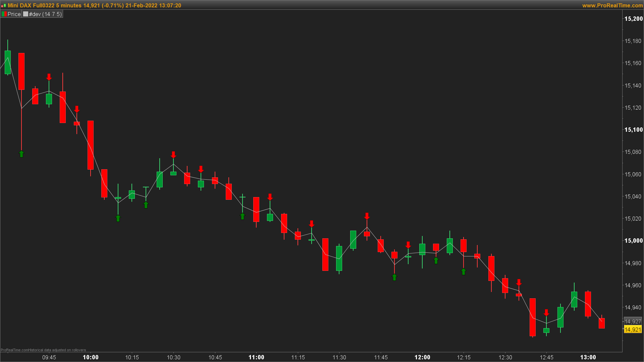644x362 pixels.
Task: Click red down arrow above the 11:40 candle
Action: coord(367,216)
